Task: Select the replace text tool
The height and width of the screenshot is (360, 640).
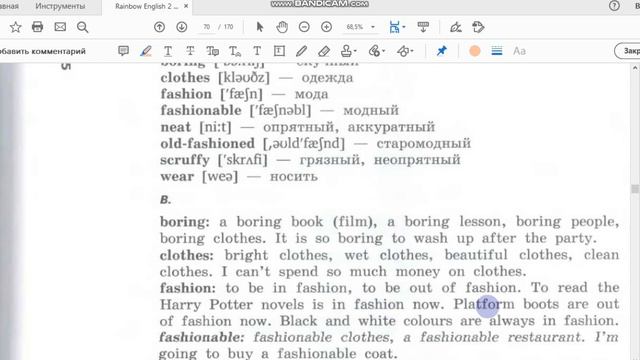Action: click(213, 51)
